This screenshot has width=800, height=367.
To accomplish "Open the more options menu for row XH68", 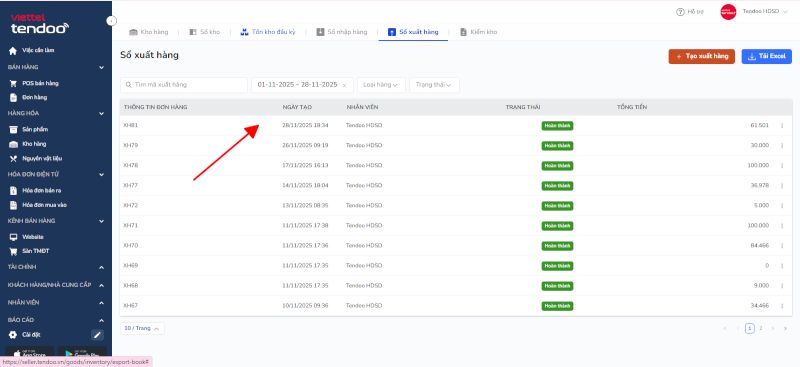I will (782, 286).
